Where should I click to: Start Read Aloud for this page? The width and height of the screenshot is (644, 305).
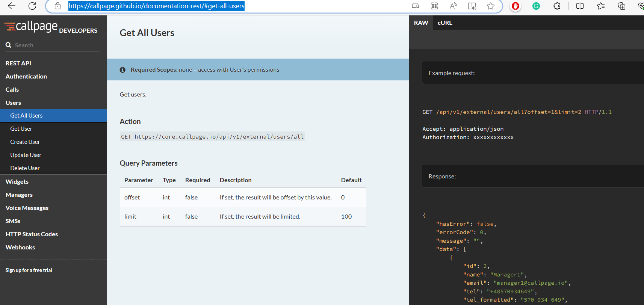pyautogui.click(x=453, y=6)
